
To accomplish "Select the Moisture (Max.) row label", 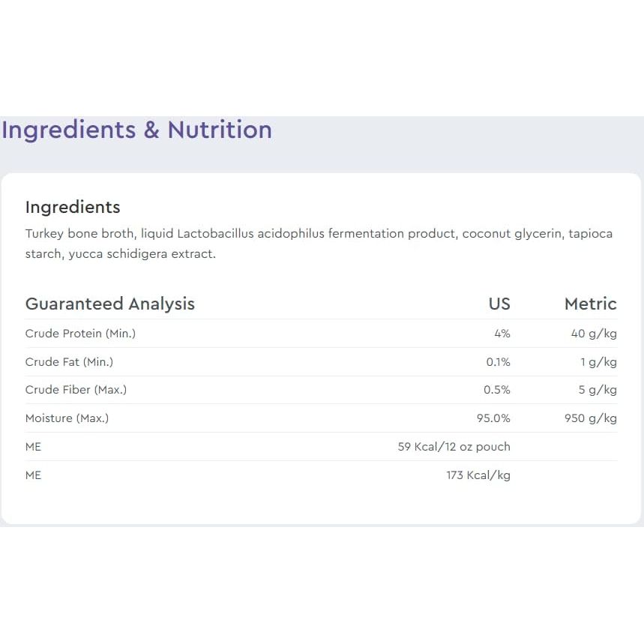I will point(67,418).
